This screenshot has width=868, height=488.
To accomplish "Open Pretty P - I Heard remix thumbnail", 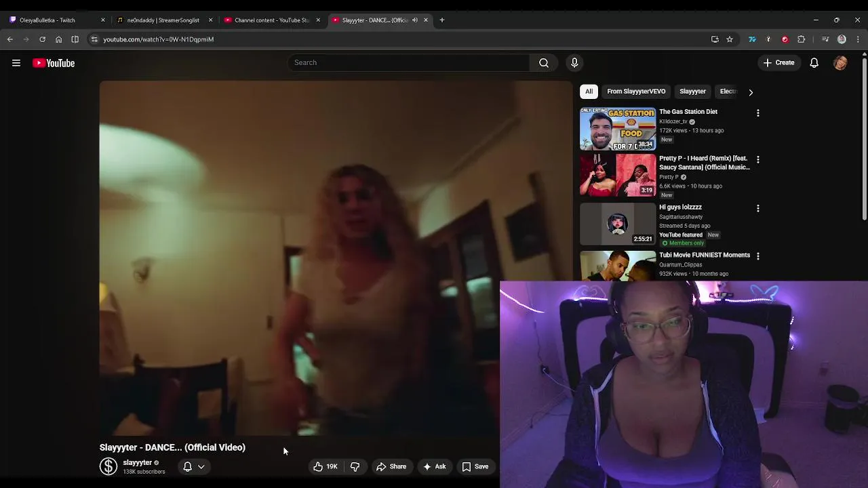I will (617, 176).
